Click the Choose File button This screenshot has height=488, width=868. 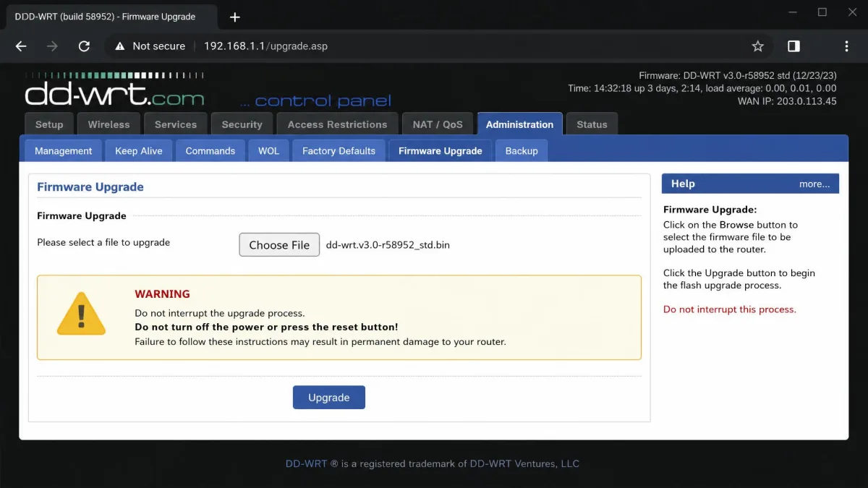coord(279,245)
